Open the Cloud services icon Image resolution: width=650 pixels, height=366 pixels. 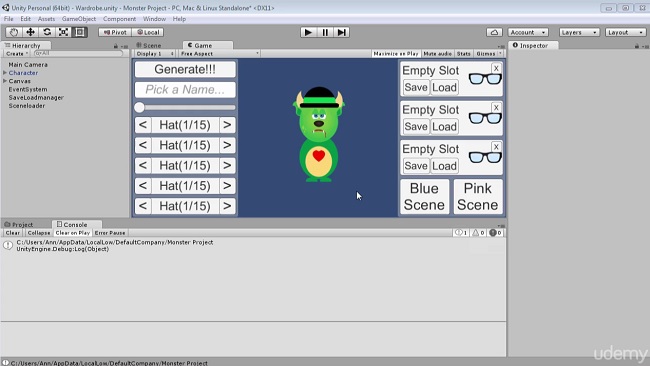click(494, 32)
